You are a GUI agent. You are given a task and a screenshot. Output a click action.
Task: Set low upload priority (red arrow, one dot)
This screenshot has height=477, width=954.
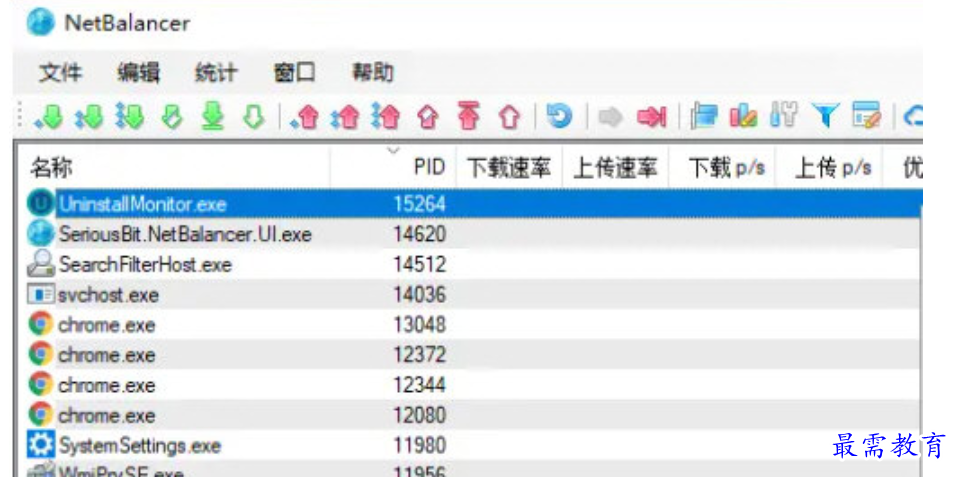(305, 116)
